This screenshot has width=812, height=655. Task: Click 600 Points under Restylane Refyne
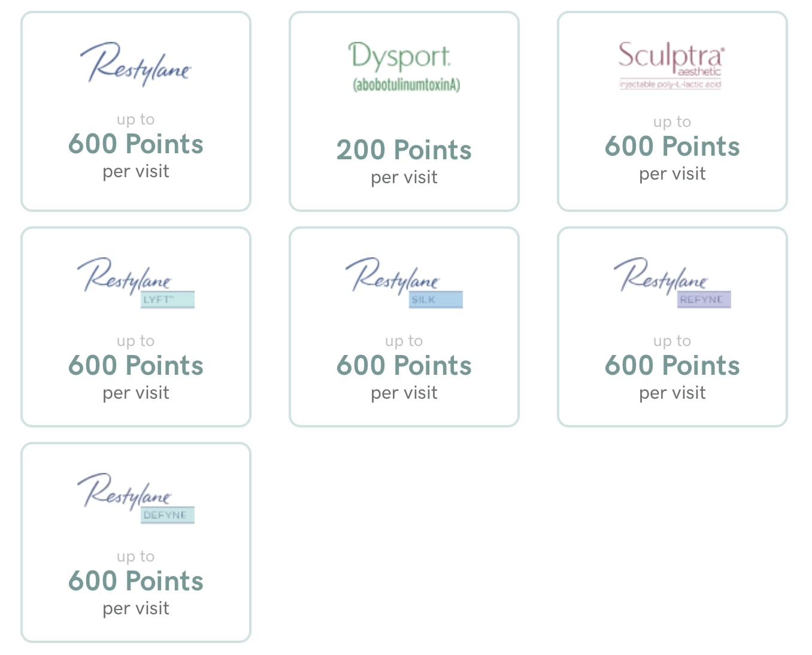(x=672, y=365)
